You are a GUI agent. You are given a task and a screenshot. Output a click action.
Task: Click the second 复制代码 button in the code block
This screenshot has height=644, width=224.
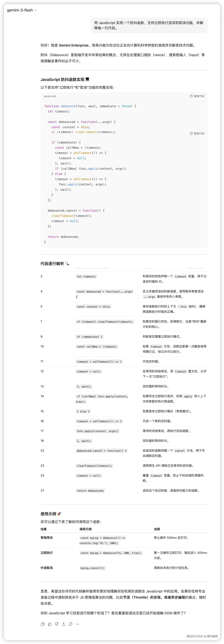[x=199, y=134]
